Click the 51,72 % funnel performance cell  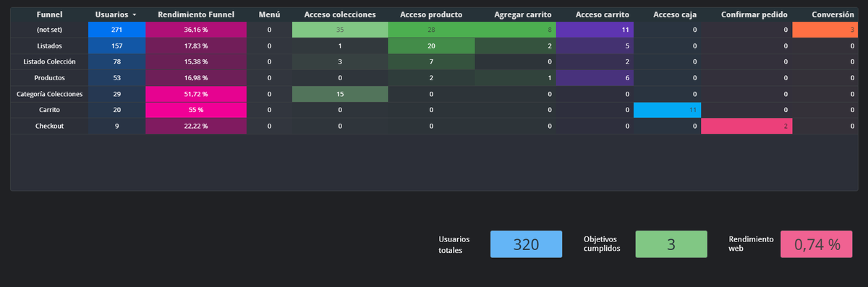coord(196,94)
